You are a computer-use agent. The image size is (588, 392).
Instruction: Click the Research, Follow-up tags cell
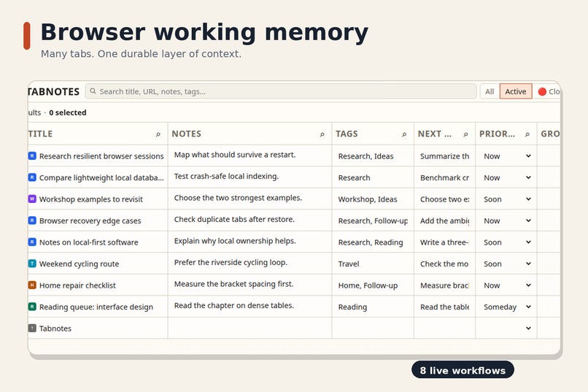373,220
